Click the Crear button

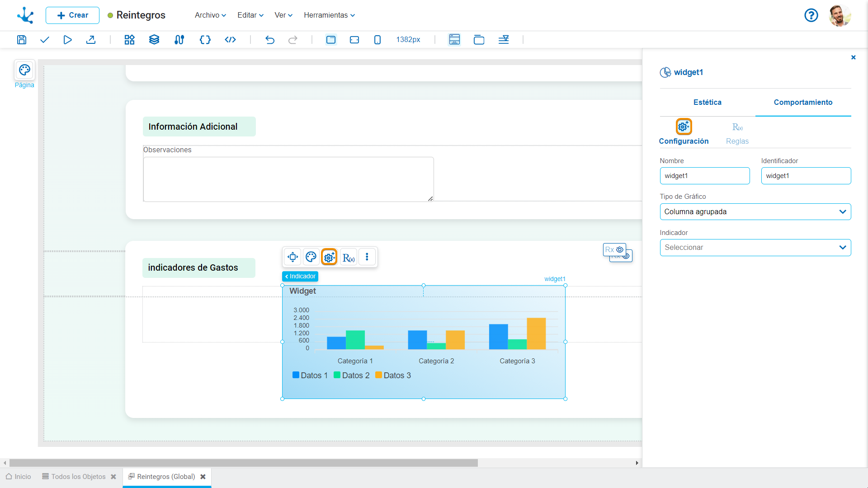[x=72, y=15]
